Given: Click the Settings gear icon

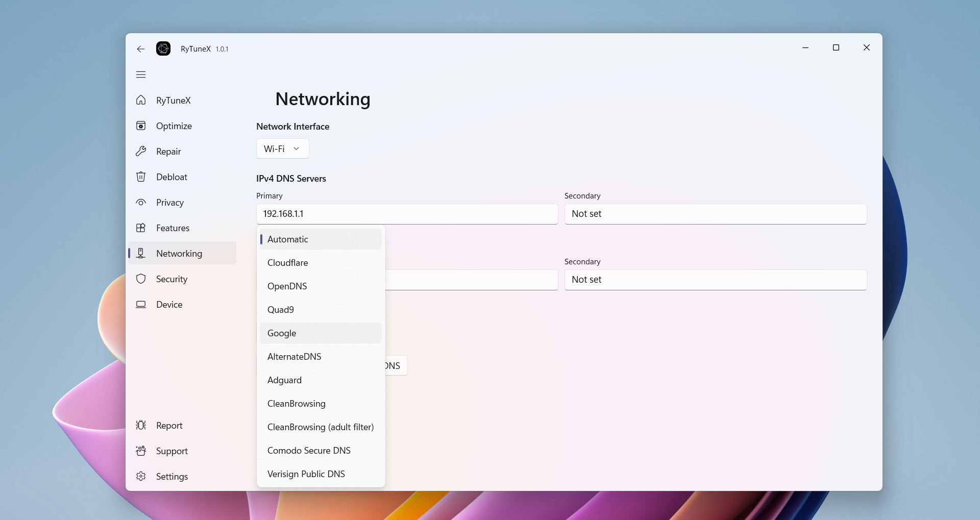Looking at the screenshot, I should click(141, 476).
